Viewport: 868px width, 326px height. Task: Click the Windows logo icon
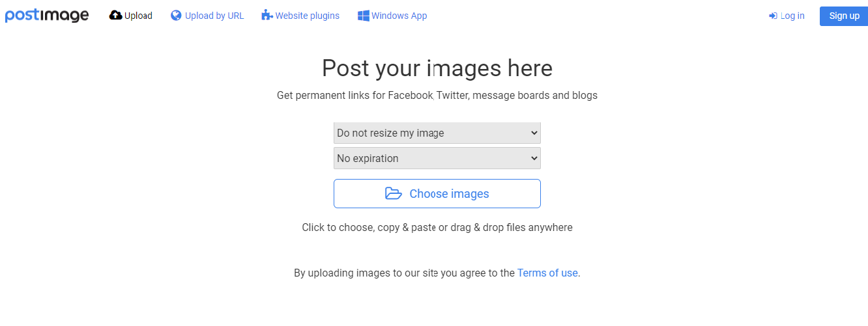click(363, 16)
